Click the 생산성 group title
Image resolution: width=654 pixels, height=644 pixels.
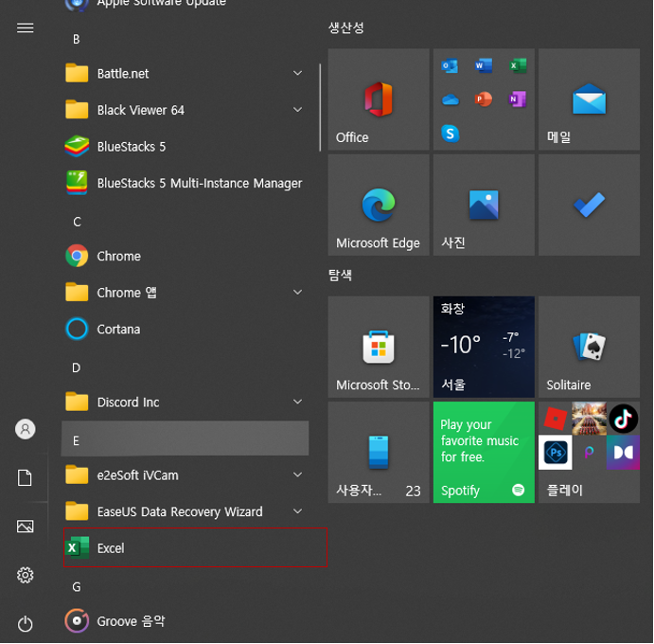coord(345,28)
